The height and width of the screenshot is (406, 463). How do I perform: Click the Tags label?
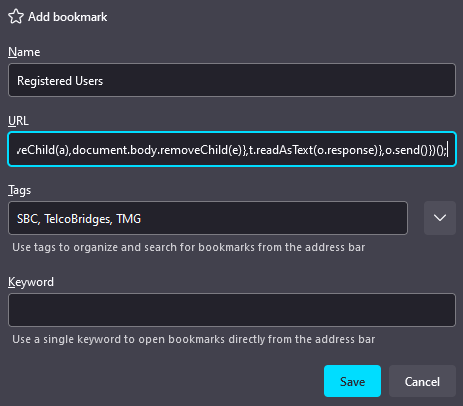click(x=19, y=190)
